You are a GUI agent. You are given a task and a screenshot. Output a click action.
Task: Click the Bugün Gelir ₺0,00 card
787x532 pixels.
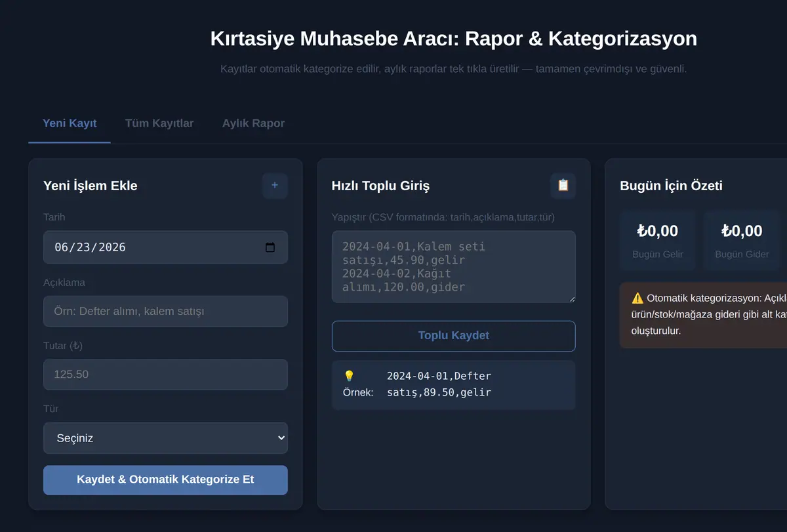click(658, 240)
